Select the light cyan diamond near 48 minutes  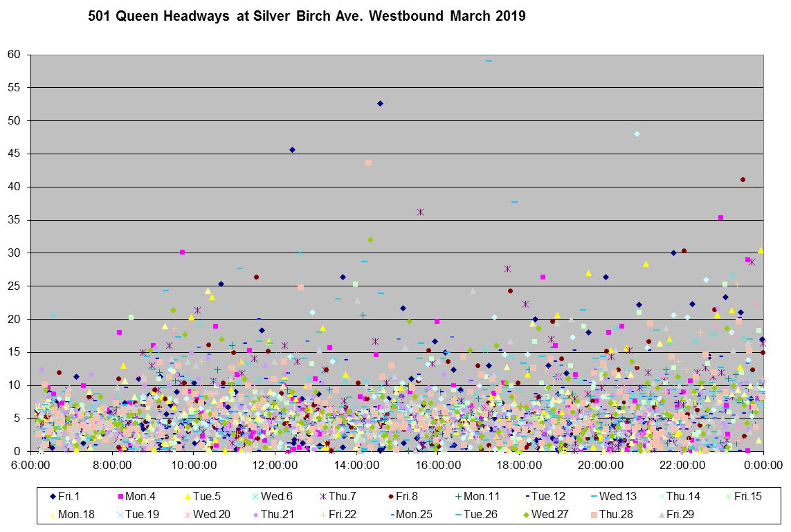point(637,134)
